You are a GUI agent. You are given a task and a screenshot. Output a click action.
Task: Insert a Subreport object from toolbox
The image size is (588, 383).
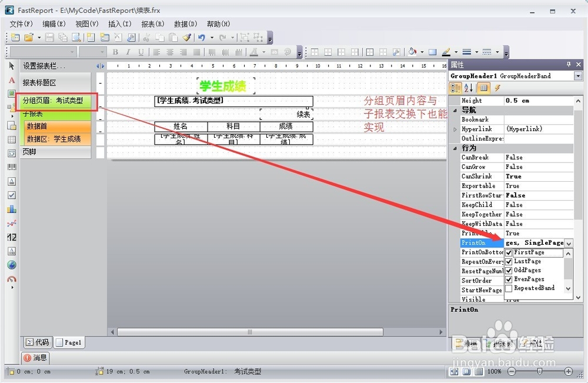coord(12,125)
